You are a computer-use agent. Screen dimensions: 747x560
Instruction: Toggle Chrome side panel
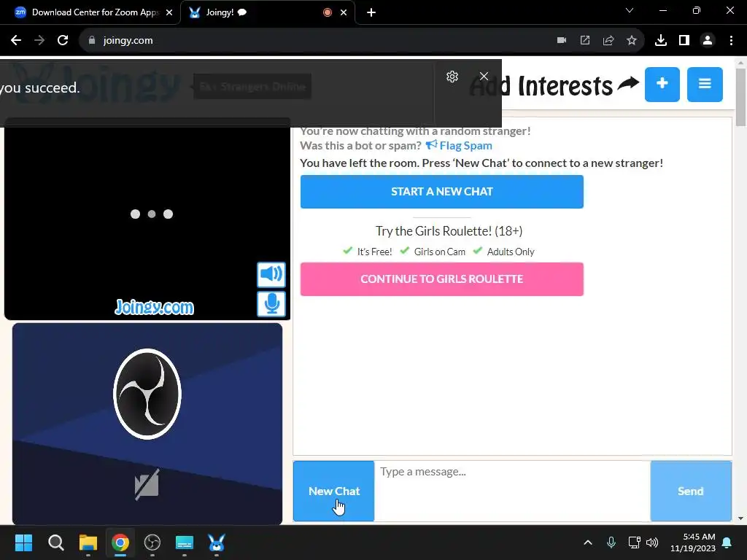(684, 41)
